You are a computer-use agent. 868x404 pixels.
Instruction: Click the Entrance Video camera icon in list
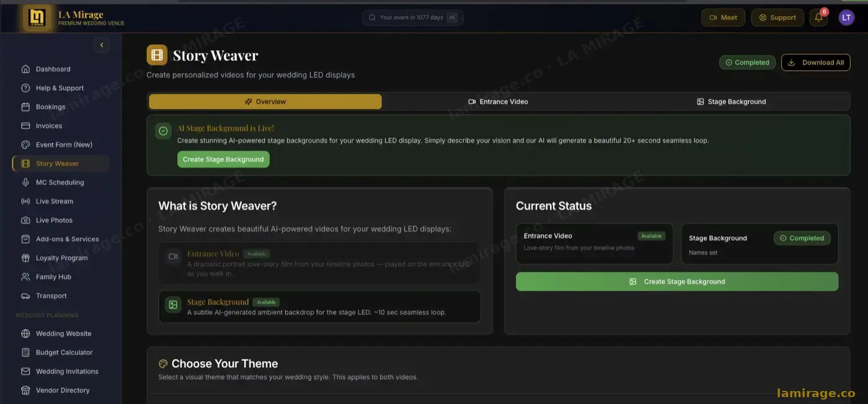[173, 256]
